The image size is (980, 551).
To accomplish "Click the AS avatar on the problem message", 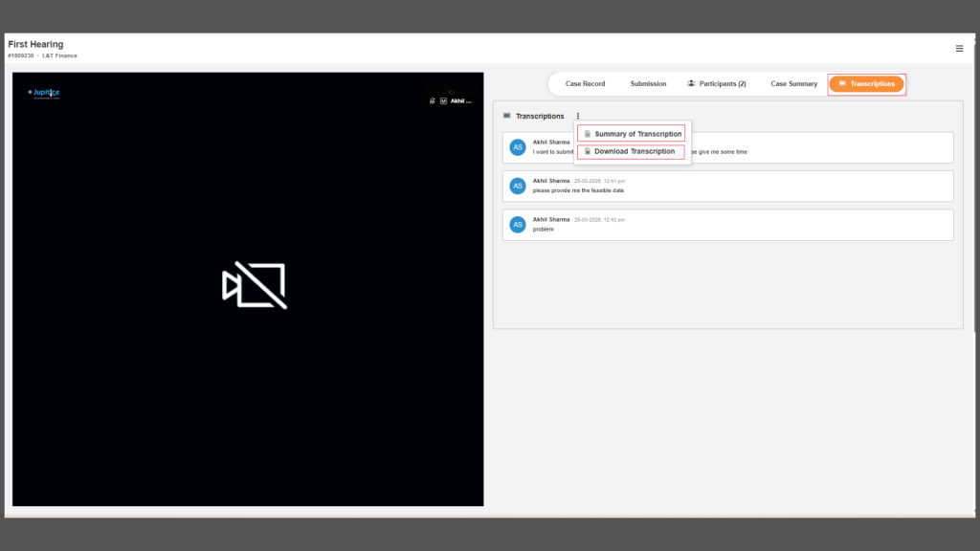I will coord(518,225).
